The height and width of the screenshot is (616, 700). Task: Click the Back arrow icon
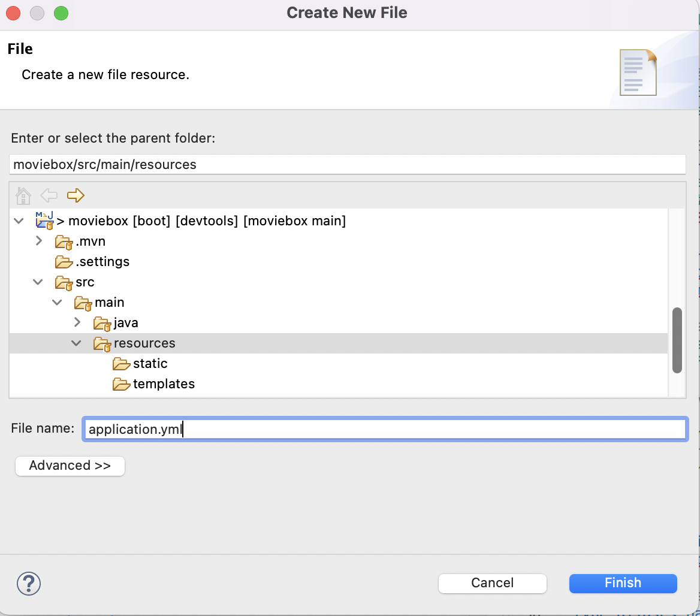(49, 195)
